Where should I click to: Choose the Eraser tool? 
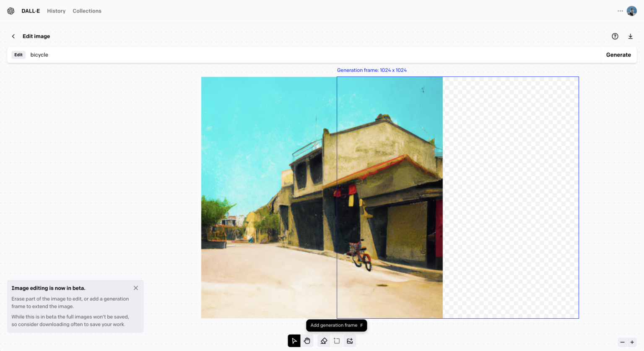(324, 341)
